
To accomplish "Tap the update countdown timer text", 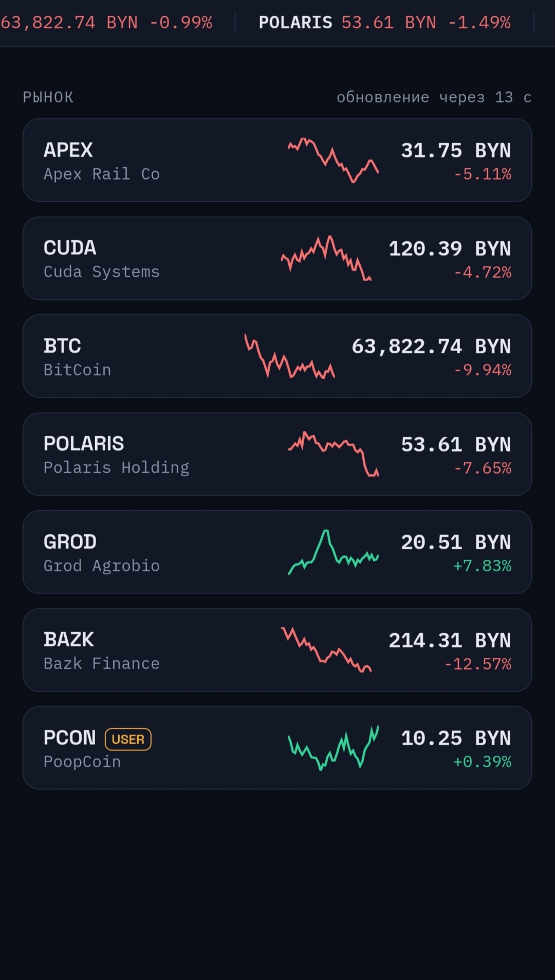I will click(434, 97).
